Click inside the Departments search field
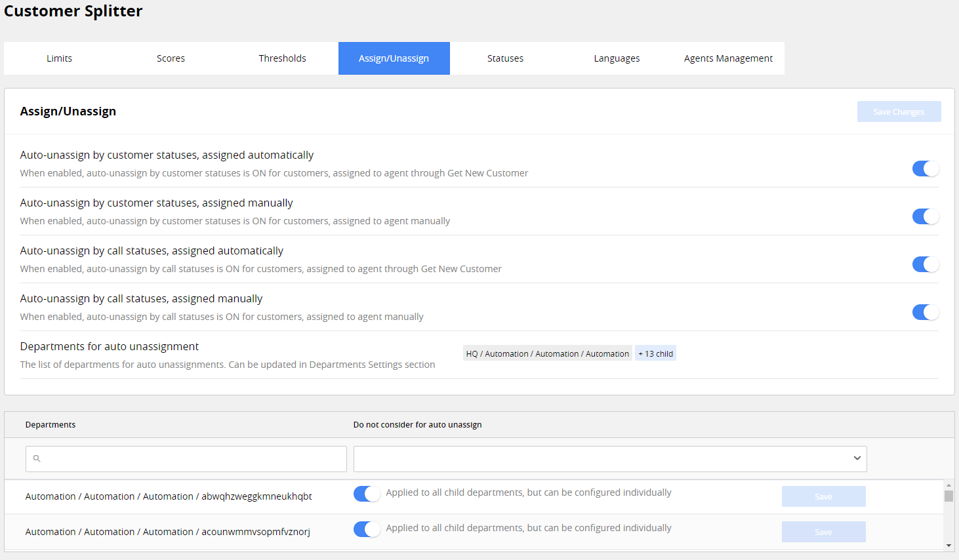Viewport: 959px width, 560px height. point(186,459)
